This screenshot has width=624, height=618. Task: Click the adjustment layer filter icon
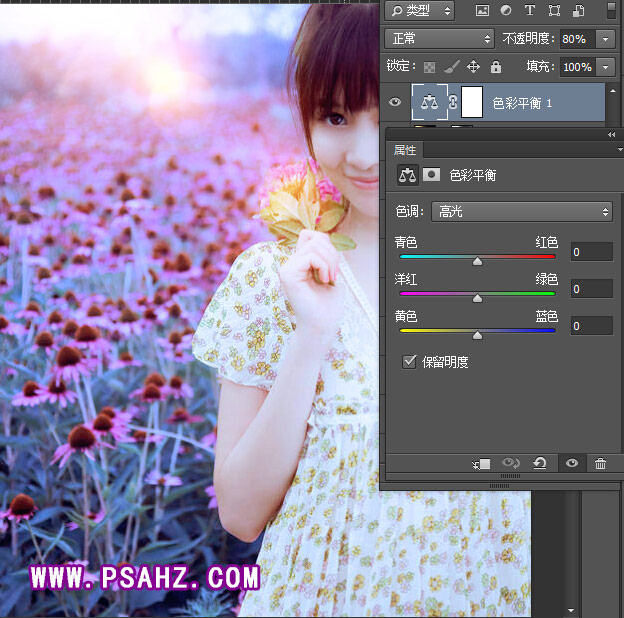click(506, 11)
